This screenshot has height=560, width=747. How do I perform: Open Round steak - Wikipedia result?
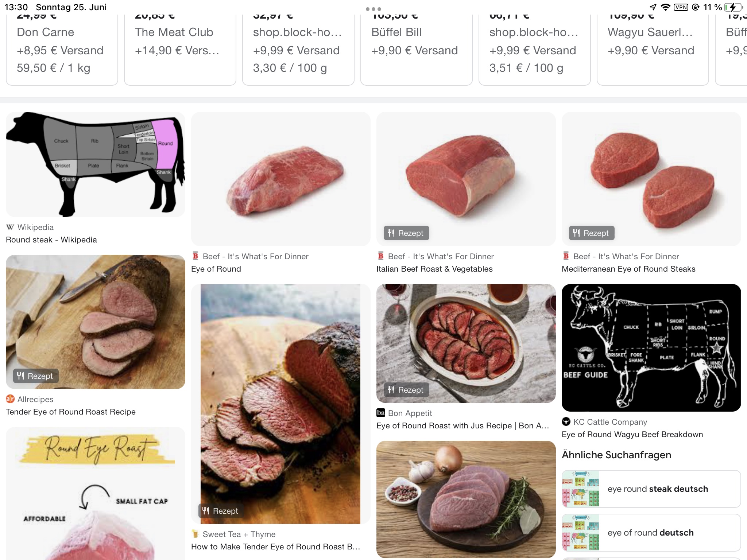tap(51, 240)
